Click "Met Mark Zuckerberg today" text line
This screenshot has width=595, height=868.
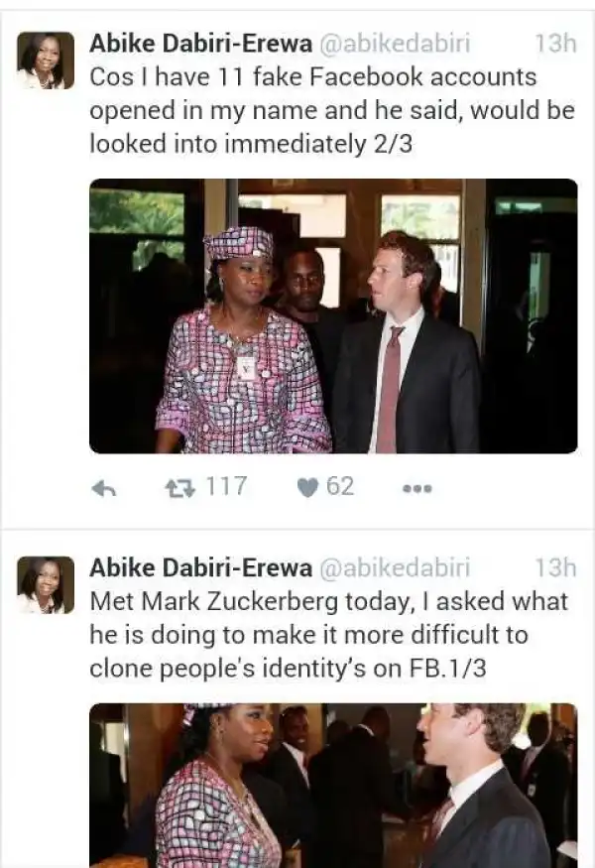click(328, 601)
